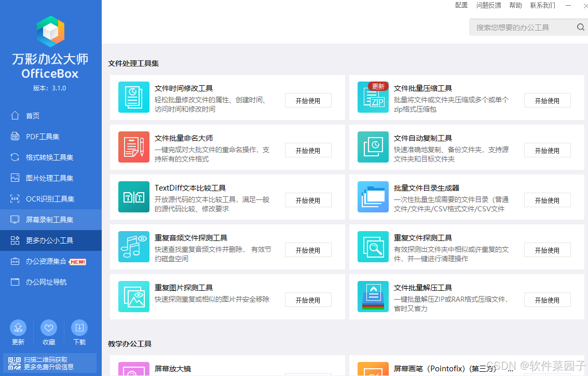
Task: Select the 重复图片探测工具 image icon
Action: (134, 297)
